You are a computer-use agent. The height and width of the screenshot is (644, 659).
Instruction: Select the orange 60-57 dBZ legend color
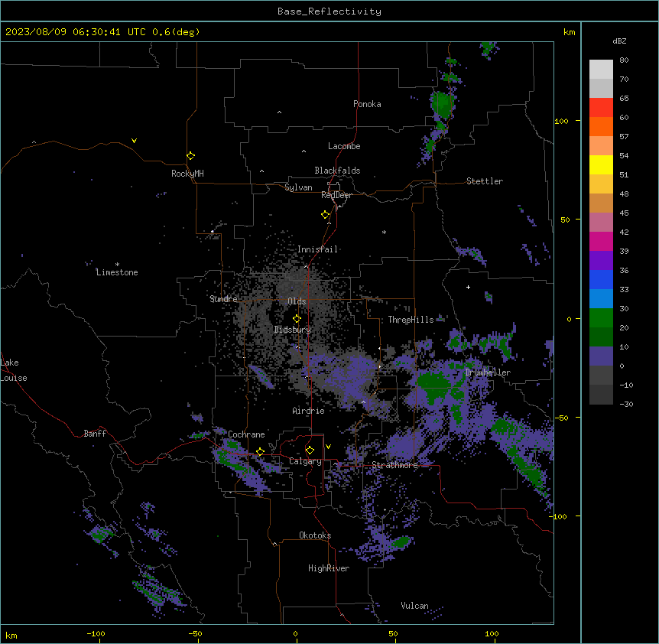601,126
